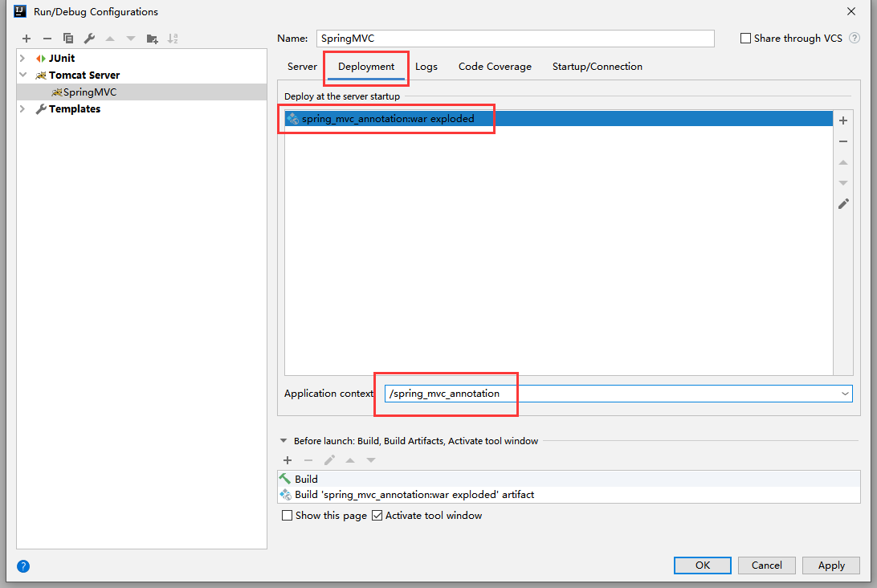Uncheck Activate tool window
Screen dimensions: 877x588
377,515
